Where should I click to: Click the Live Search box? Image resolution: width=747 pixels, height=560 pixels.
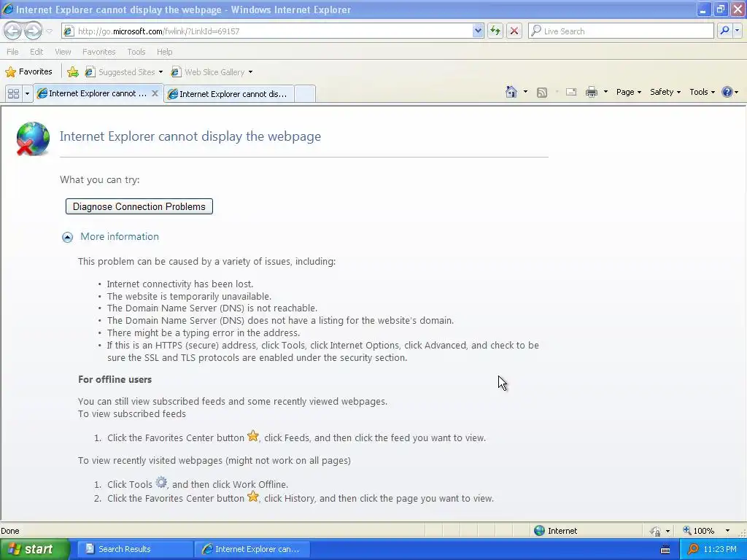click(x=621, y=31)
